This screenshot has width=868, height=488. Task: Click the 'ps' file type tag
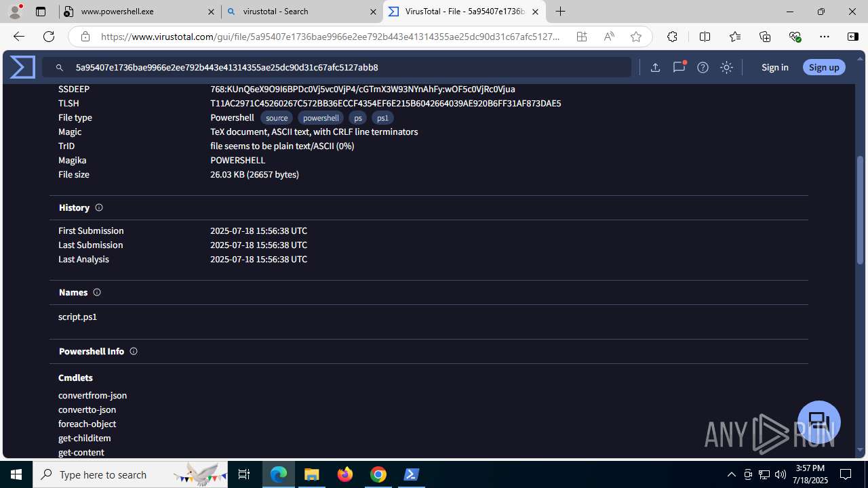click(x=358, y=118)
